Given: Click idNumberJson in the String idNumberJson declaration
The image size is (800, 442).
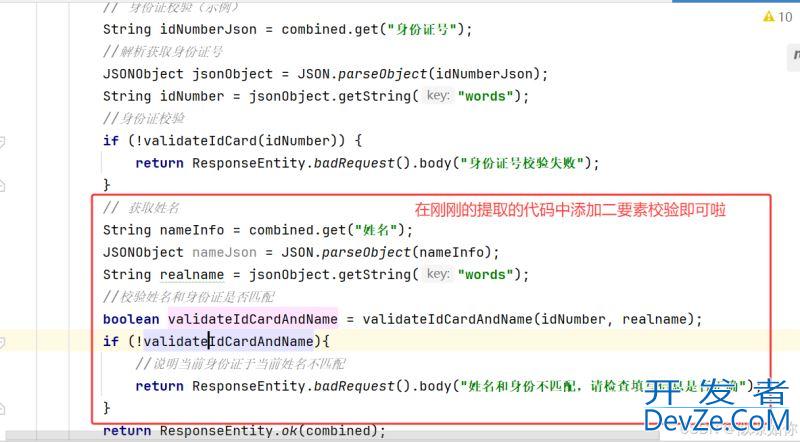Looking at the screenshot, I should 208,30.
